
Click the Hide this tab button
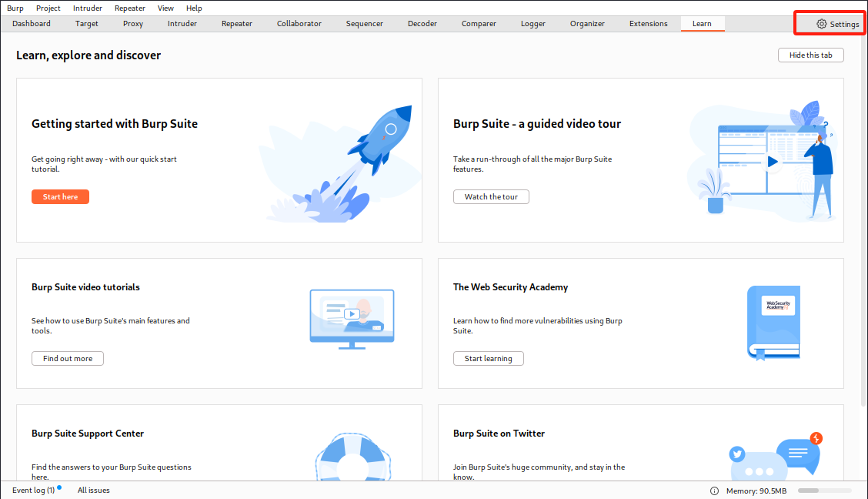810,55
